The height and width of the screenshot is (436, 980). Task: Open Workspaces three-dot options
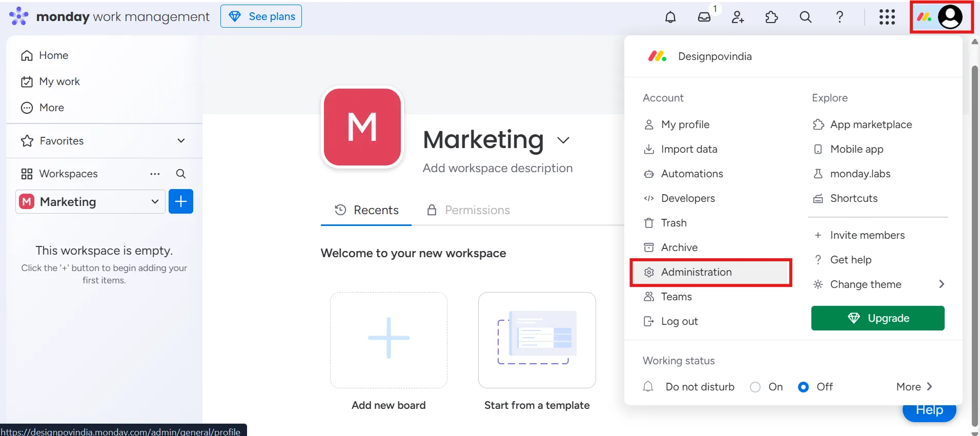[155, 174]
